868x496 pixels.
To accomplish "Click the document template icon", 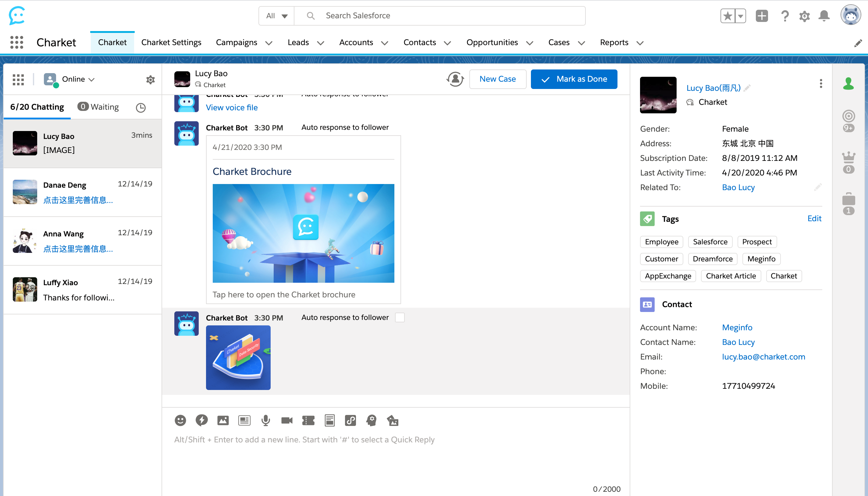I will tap(329, 420).
